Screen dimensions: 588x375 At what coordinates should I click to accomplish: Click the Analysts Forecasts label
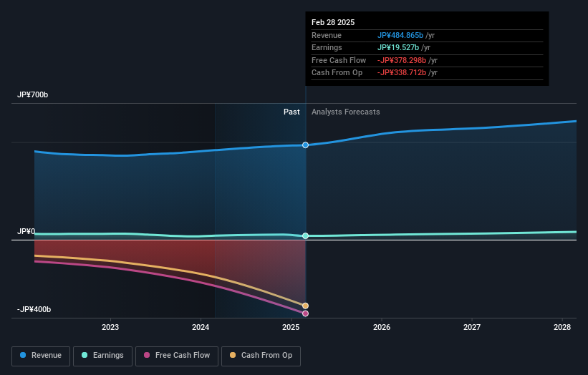[346, 112]
